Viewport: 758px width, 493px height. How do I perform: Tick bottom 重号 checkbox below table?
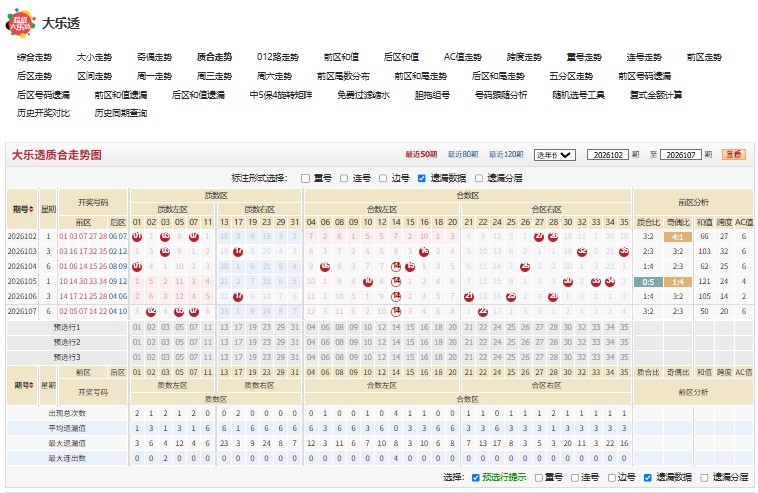point(539,478)
